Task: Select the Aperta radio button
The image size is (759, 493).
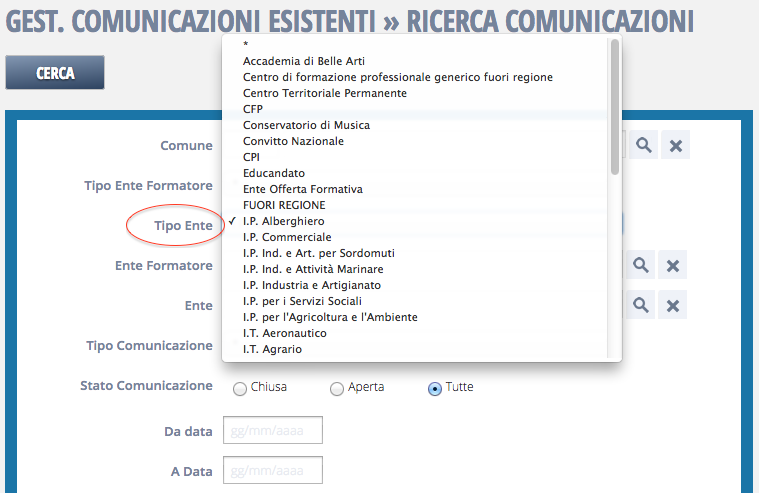Action: point(337,389)
